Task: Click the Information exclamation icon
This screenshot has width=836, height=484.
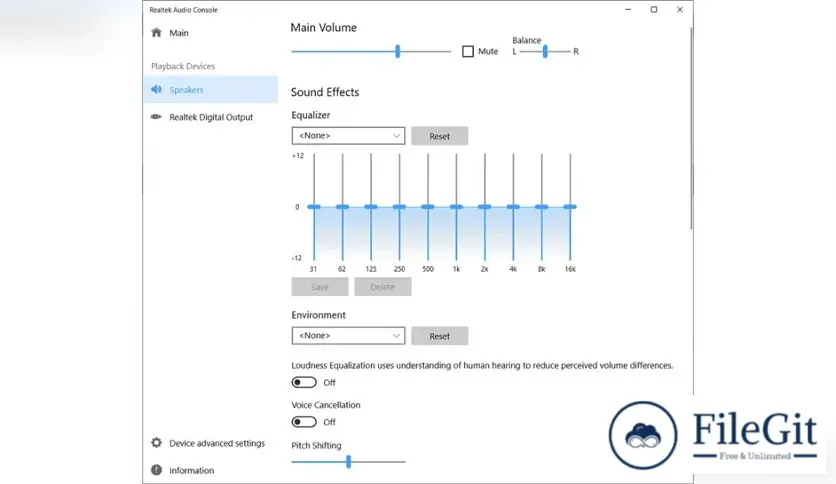Action: [x=156, y=470]
